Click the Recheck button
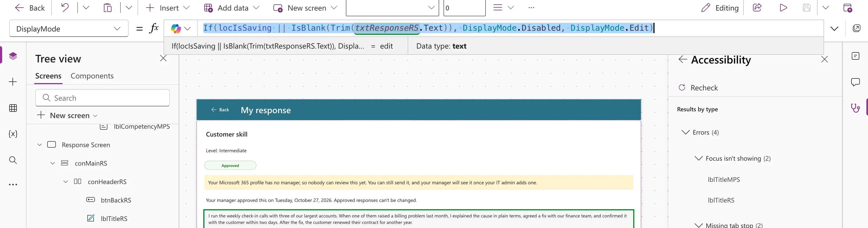The image size is (868, 228). (698, 88)
